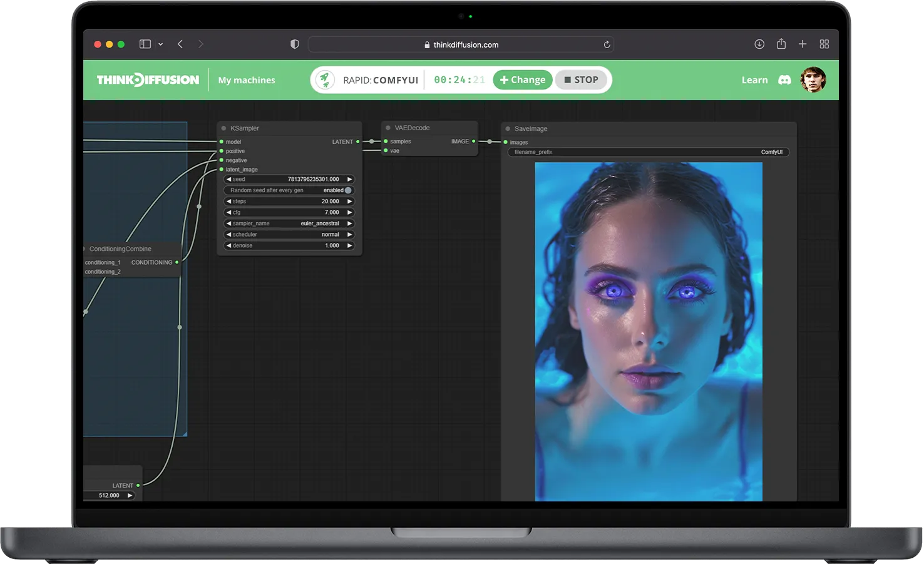Click ConditioningCombine CONDITIONING output socket
The width and height of the screenshot is (924, 564).
[x=177, y=262]
